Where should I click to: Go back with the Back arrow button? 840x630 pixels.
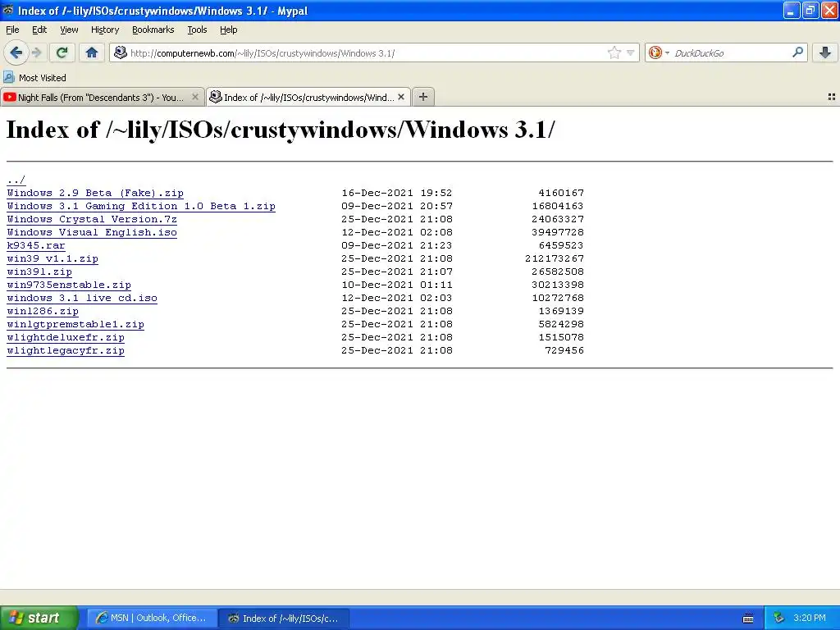coord(16,52)
